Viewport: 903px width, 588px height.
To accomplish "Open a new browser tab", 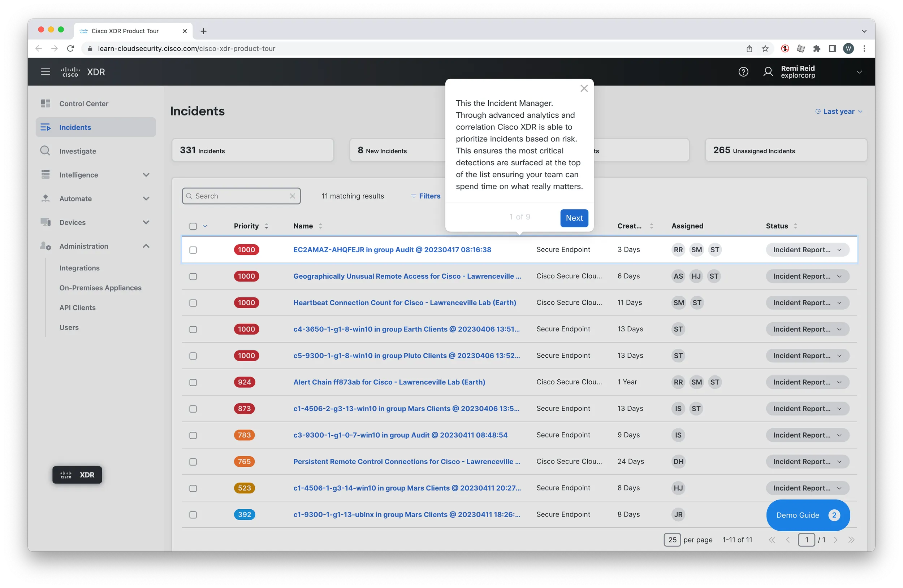I will (x=203, y=31).
